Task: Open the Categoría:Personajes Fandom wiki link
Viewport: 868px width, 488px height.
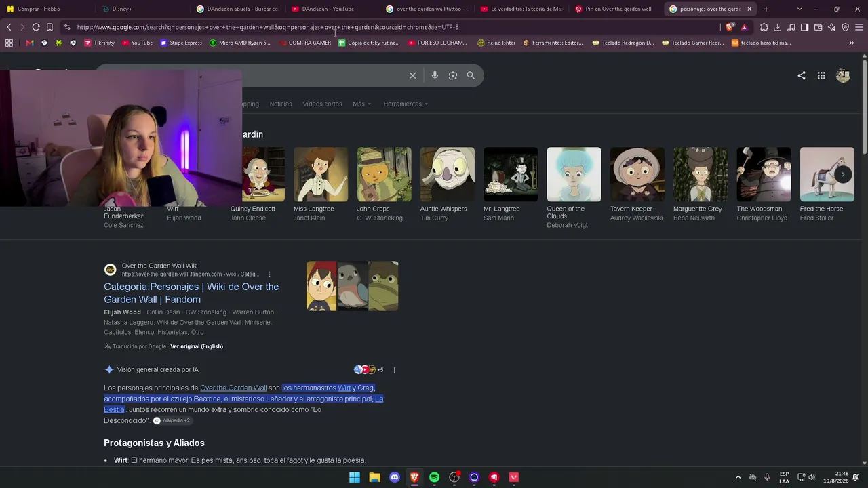Action: click(191, 293)
